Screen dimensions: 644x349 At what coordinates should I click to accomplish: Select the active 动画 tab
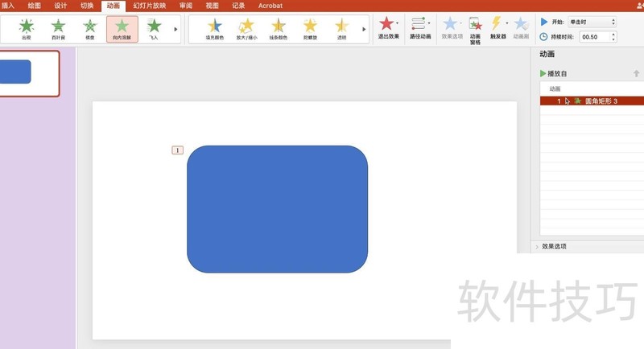point(114,6)
